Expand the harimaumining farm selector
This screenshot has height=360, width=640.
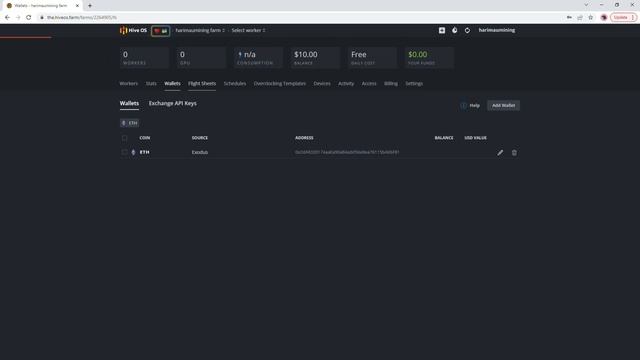pyautogui.click(x=200, y=30)
